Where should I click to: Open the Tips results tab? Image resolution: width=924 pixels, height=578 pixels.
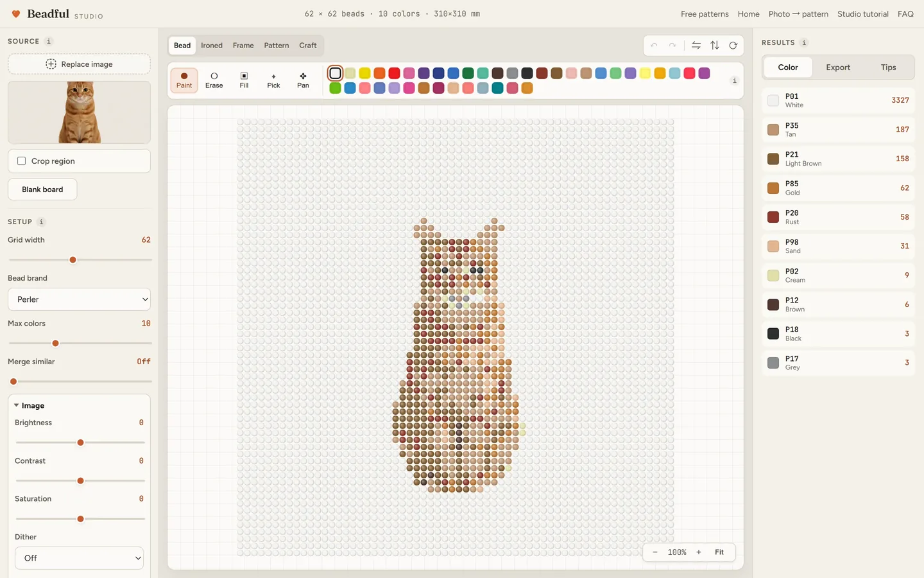pos(888,67)
